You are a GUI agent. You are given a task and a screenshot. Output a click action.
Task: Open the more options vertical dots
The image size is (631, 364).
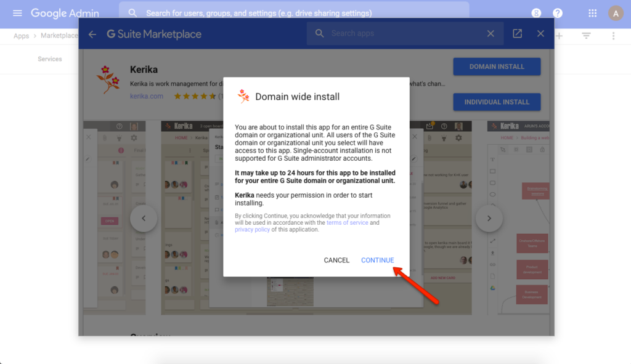pyautogui.click(x=613, y=36)
